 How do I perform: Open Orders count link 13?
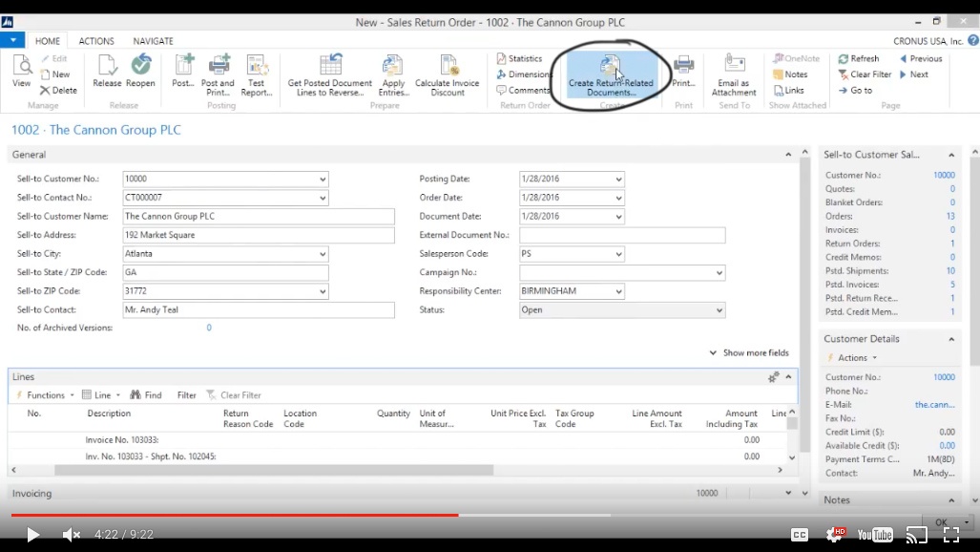(950, 216)
